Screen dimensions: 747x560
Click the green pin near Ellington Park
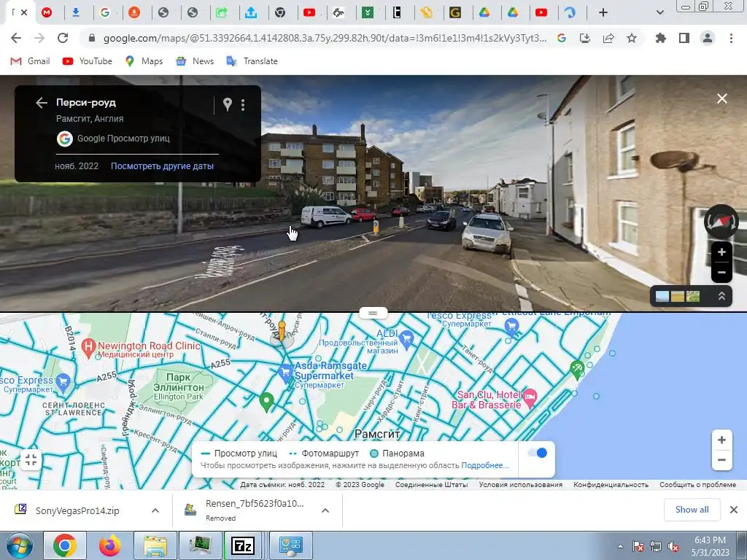tap(267, 402)
